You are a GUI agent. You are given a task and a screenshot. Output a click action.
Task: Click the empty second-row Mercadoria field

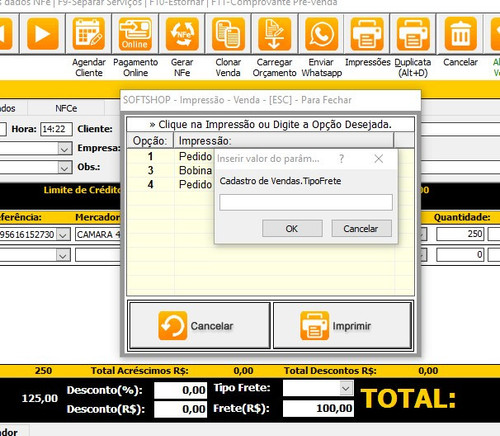(98, 255)
